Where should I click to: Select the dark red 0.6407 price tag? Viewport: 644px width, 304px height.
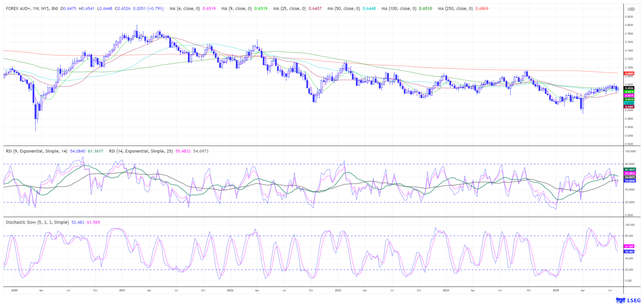629,106
